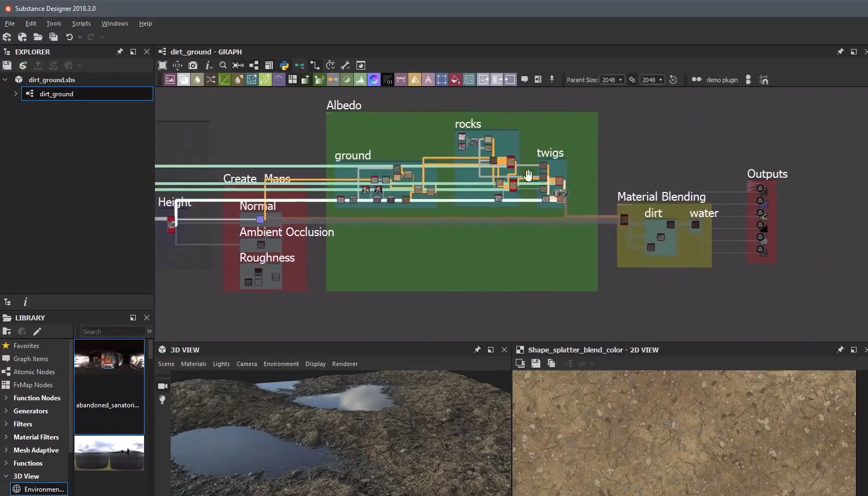Open the Python scripting plugin icon
Image resolution: width=868 pixels, height=496 pixels.
284,65
